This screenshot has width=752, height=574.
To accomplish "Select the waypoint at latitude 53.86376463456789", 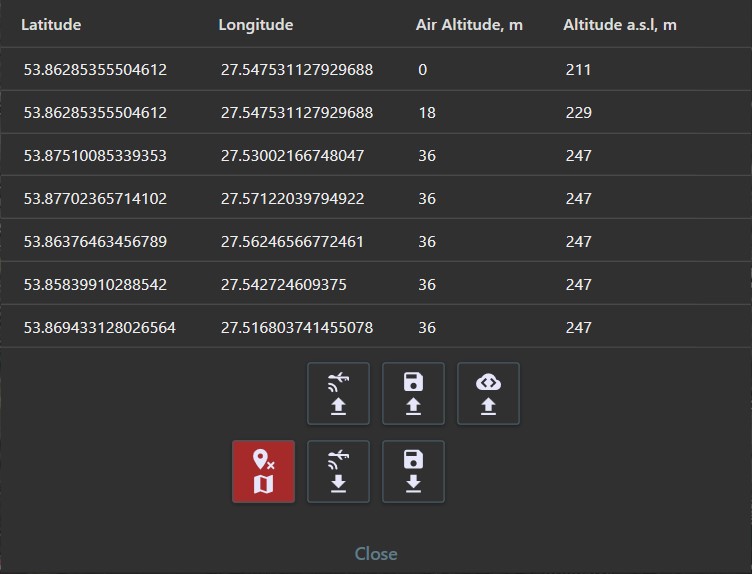I will coord(95,242).
